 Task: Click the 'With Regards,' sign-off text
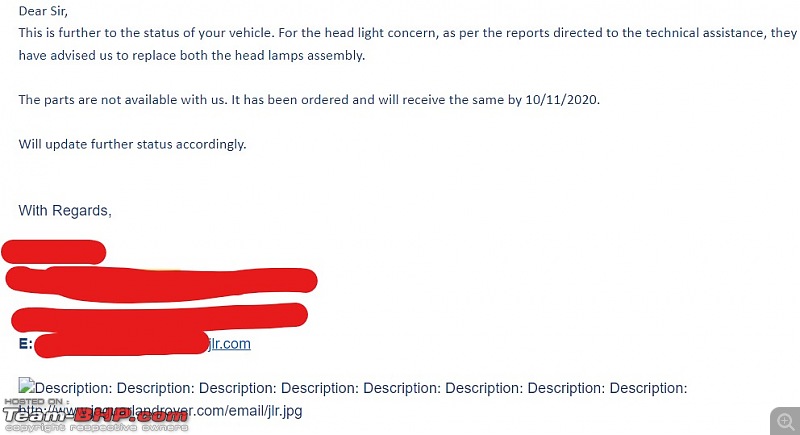65,211
